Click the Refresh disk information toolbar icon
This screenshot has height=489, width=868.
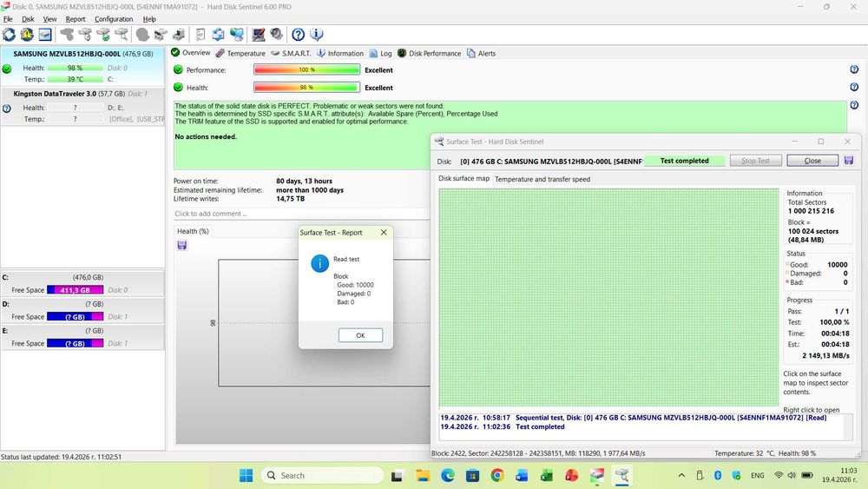tap(9, 35)
